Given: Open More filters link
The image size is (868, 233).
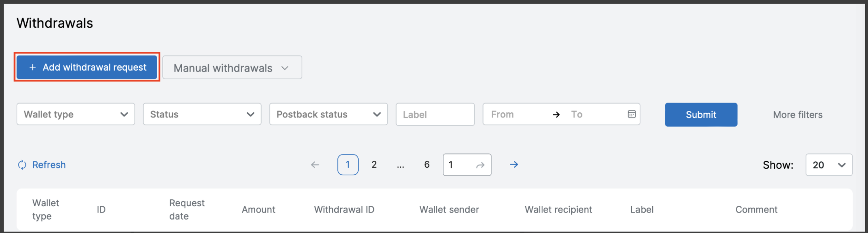Looking at the screenshot, I should (x=797, y=115).
